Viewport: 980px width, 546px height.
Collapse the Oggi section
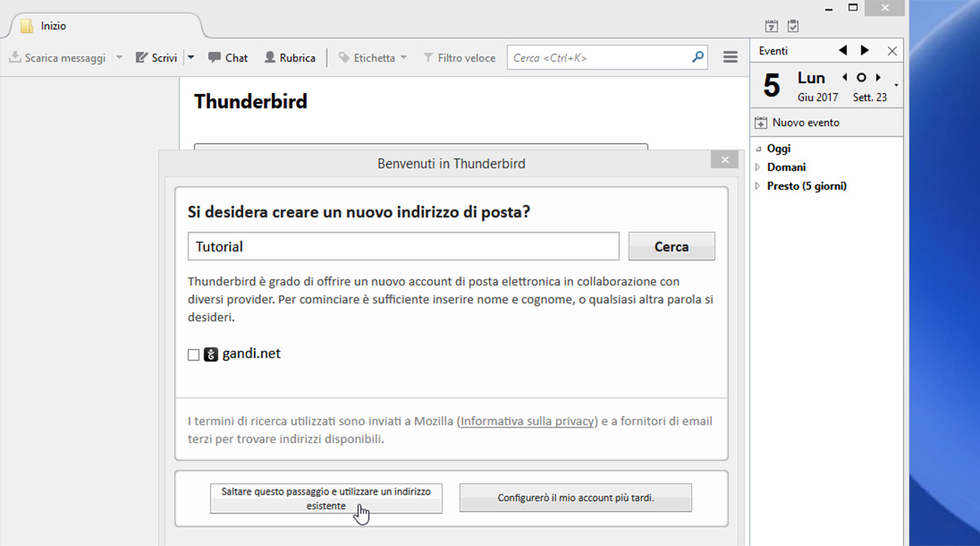click(x=758, y=149)
